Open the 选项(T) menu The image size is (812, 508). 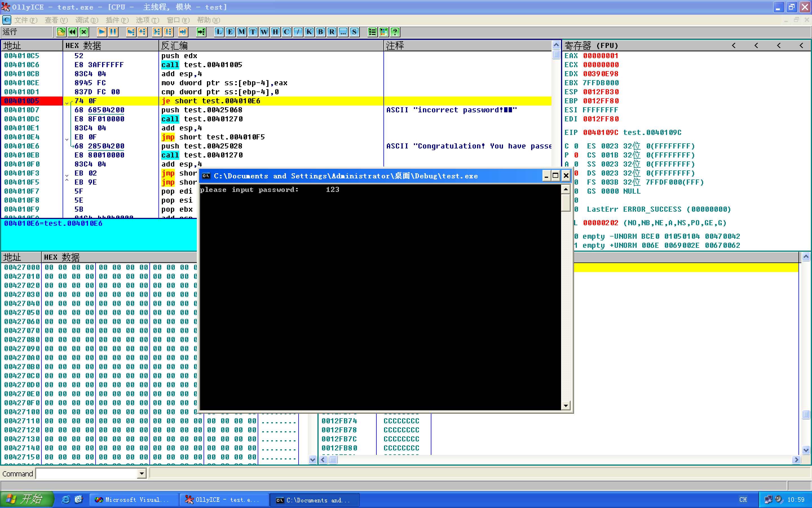148,20
